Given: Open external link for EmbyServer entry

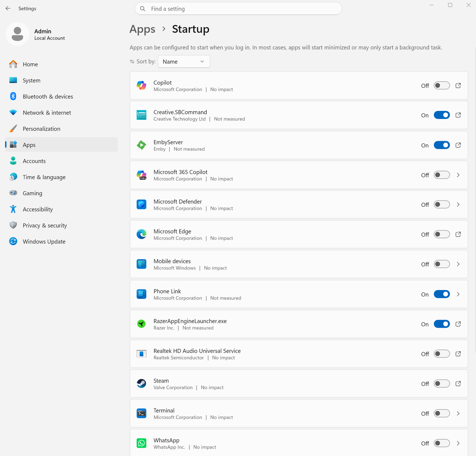Looking at the screenshot, I should (x=458, y=145).
